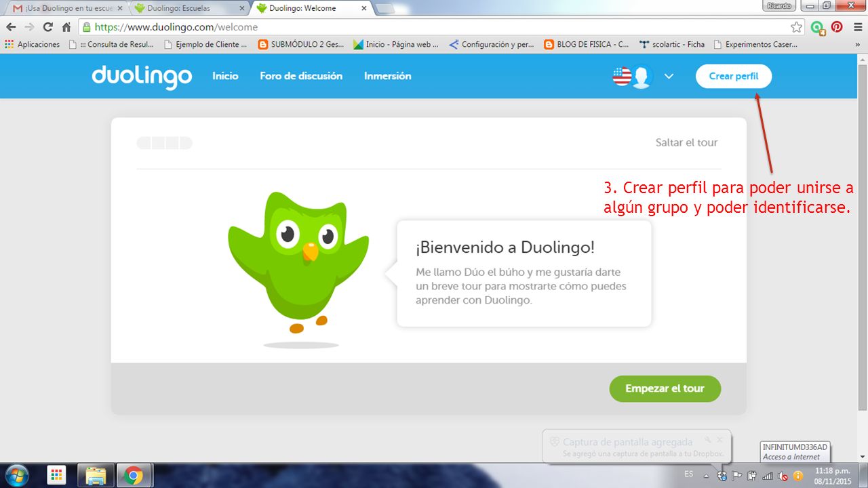Open 'Experimentos Caser...' bookmark
This screenshot has height=488, width=868.
(x=755, y=45)
